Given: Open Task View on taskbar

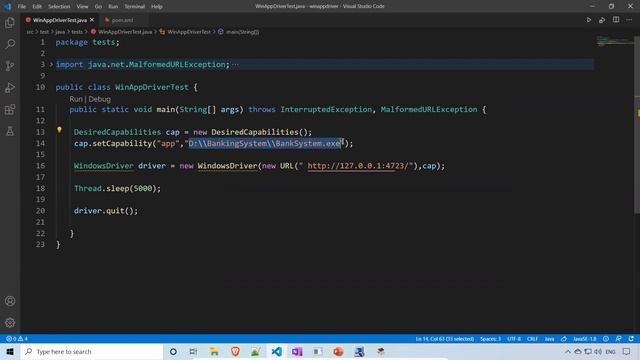Looking at the screenshot, I should 193,351.
